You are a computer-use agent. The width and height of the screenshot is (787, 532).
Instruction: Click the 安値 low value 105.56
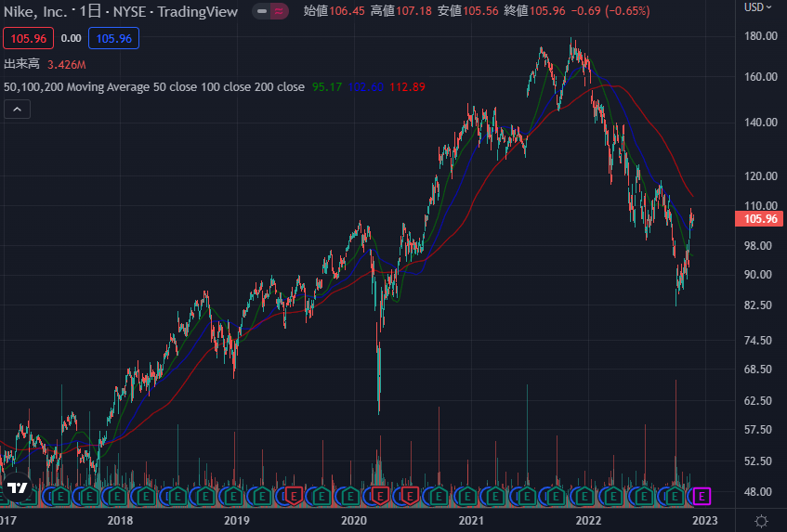[x=480, y=11]
